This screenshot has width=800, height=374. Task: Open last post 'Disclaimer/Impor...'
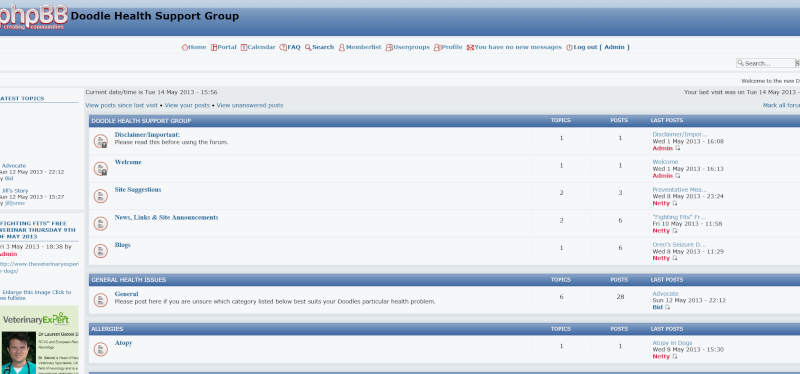[680, 135]
